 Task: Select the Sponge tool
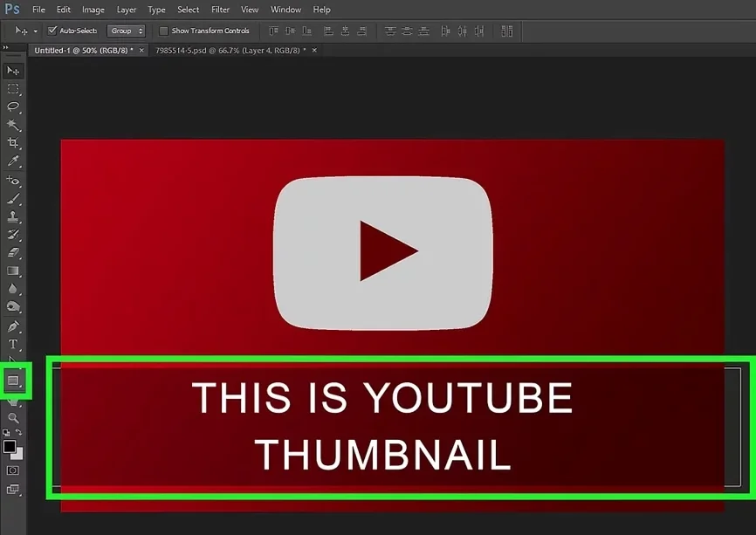[13, 307]
